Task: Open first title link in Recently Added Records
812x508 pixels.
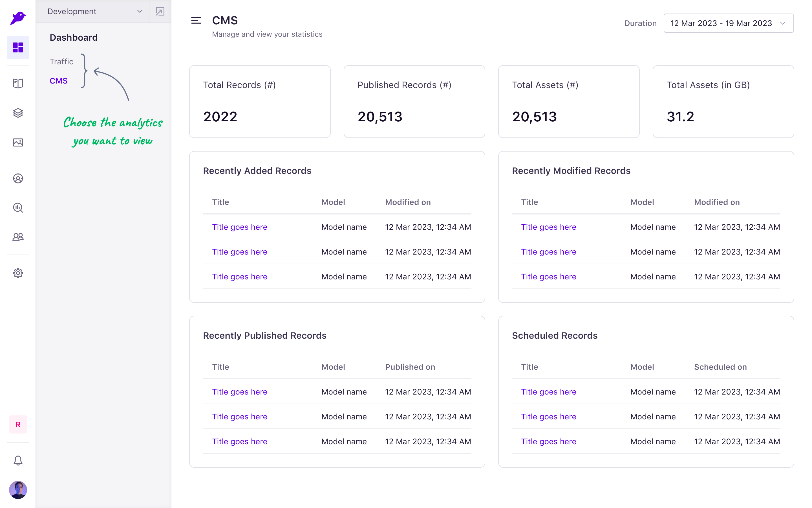Action: [240, 227]
